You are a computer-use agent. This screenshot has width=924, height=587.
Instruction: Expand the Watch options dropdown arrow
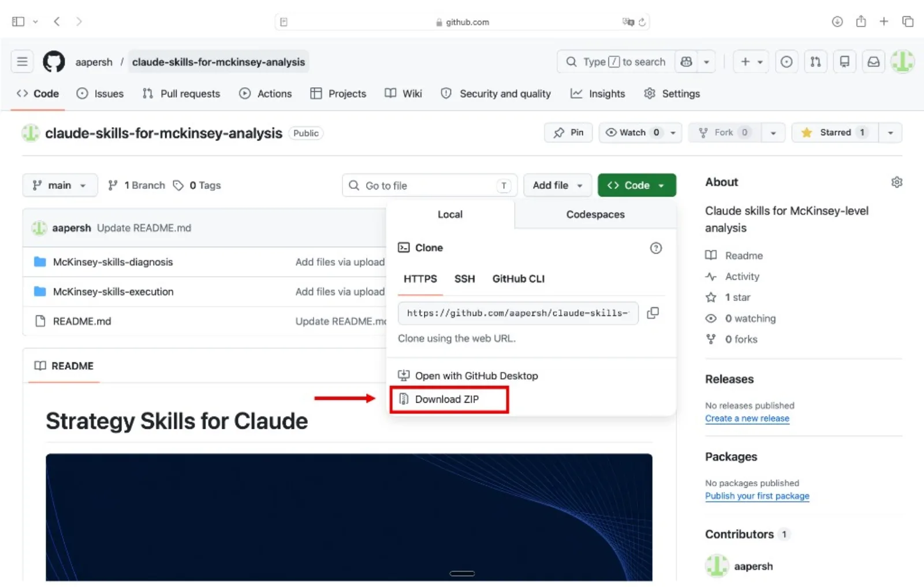coord(673,133)
